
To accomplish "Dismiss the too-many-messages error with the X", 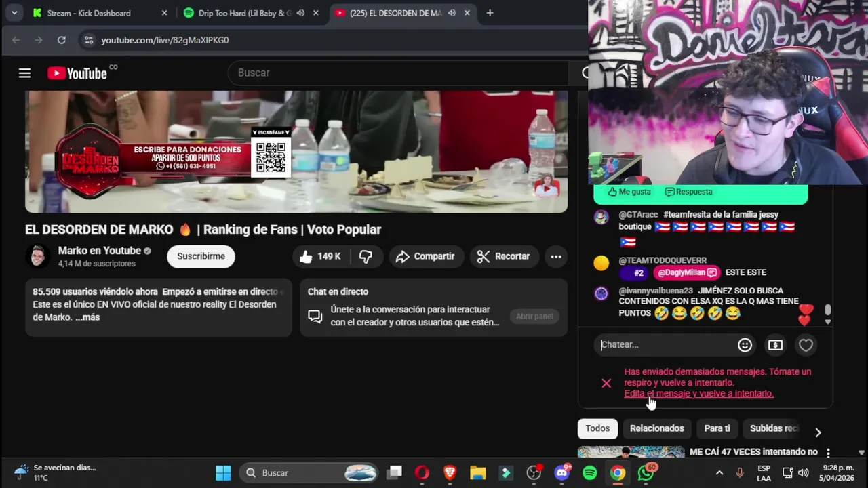I will point(606,383).
